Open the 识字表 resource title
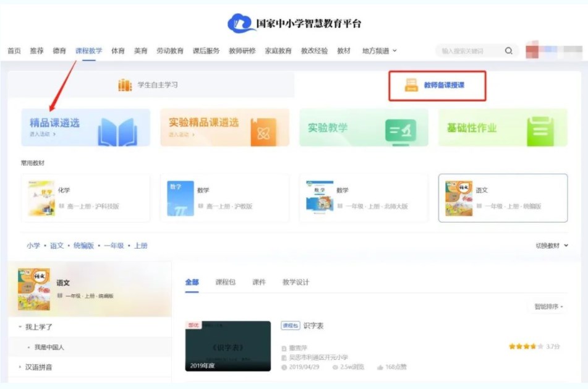This screenshot has width=588, height=389. pos(313,325)
